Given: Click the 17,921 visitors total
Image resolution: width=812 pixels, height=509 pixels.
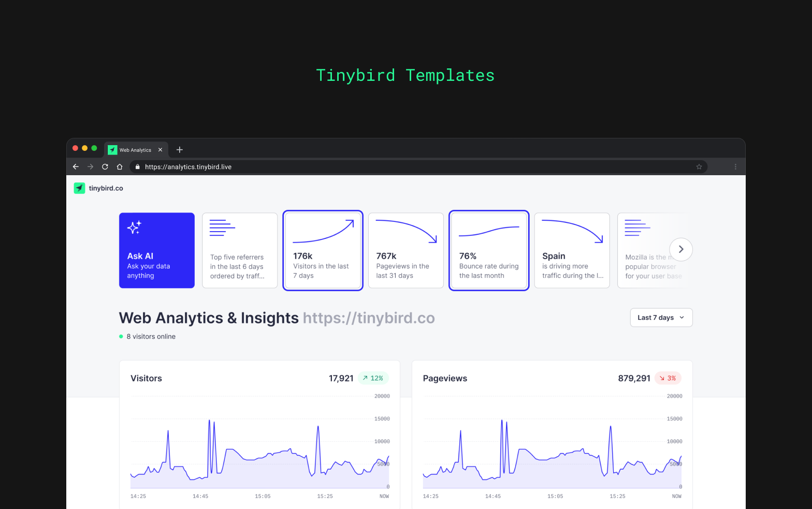Looking at the screenshot, I should pyautogui.click(x=341, y=378).
